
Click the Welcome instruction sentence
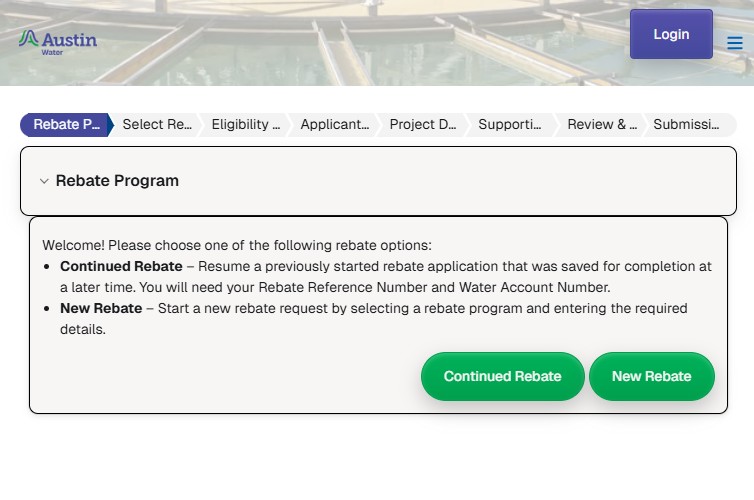click(x=237, y=245)
